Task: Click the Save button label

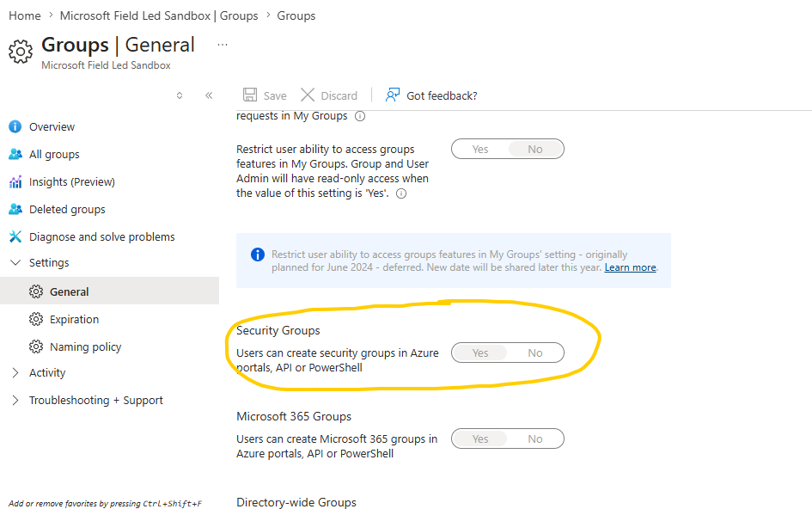Action: (x=275, y=95)
